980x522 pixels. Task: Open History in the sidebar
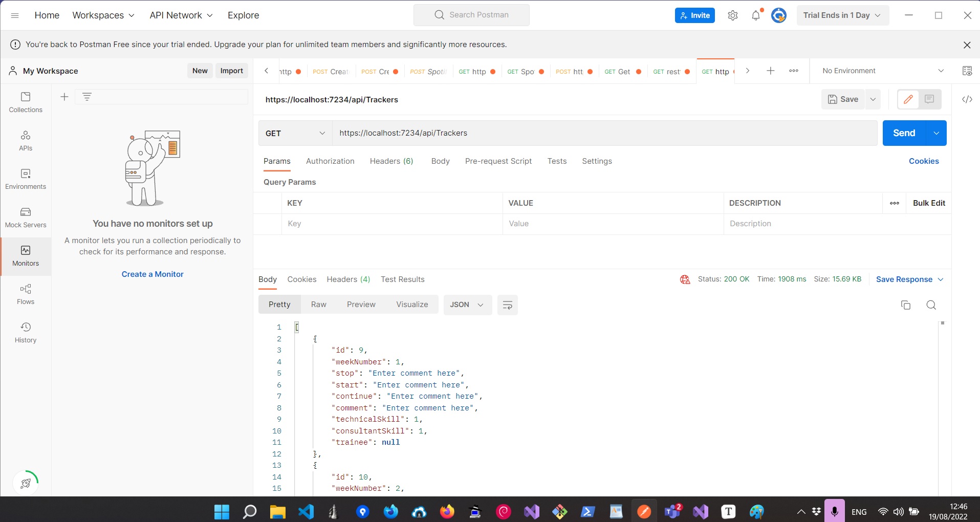point(26,333)
